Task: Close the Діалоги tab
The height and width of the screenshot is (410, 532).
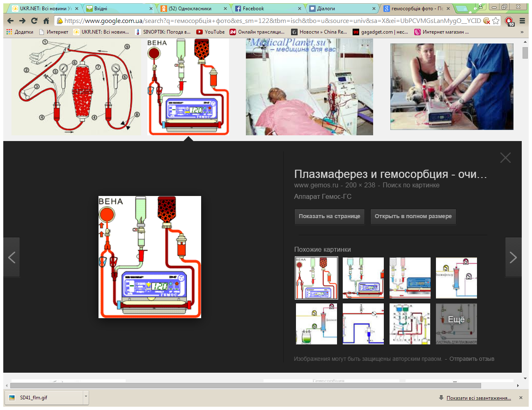Action: point(374,8)
